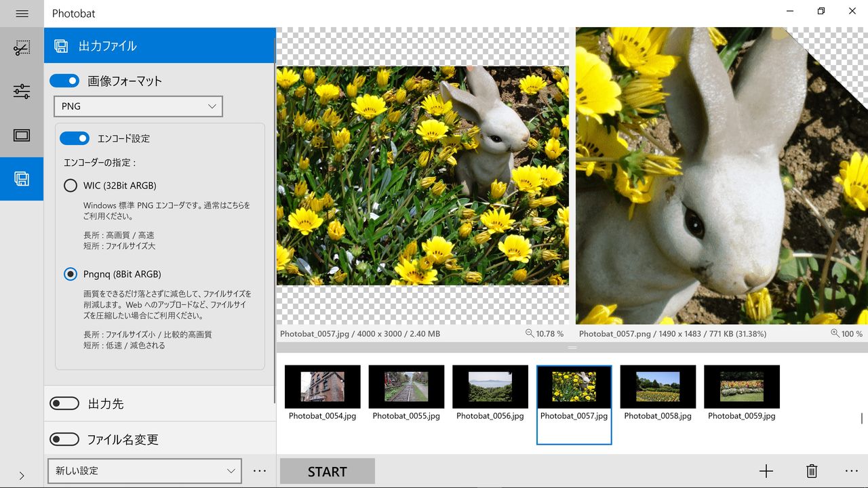The image size is (868, 488).
Task: Select the Pngnq (8Bit ARGB) encoder
Action: 71,274
